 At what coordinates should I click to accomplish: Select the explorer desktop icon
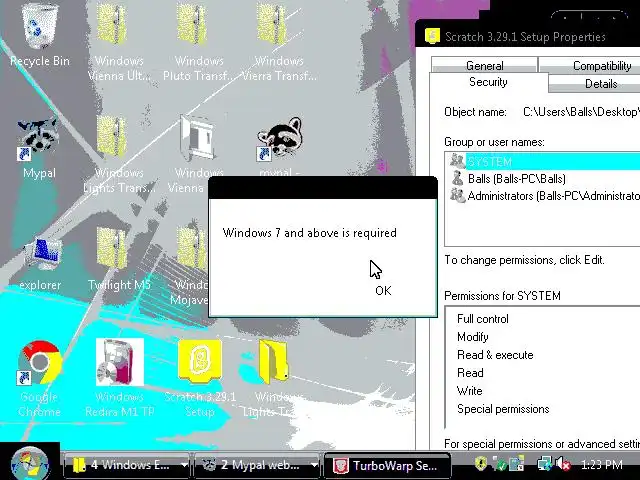click(x=43, y=254)
